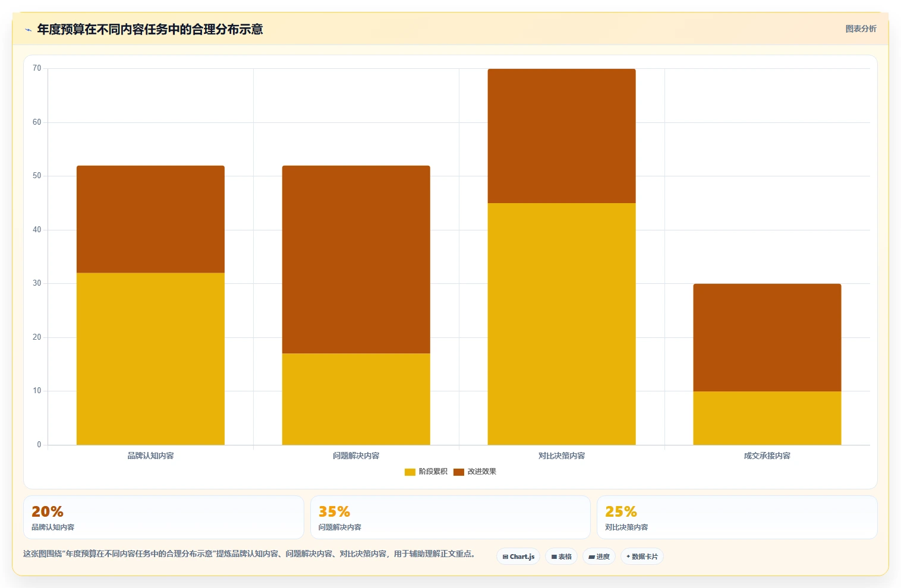The width and height of the screenshot is (901, 588).
Task: Toggle the 阶段累积 legend swatch
Action: click(409, 472)
